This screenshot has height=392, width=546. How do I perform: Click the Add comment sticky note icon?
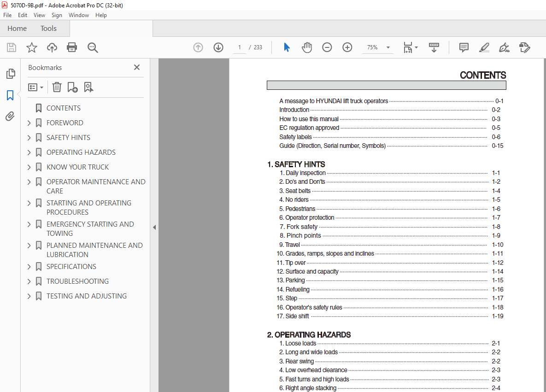tap(464, 47)
